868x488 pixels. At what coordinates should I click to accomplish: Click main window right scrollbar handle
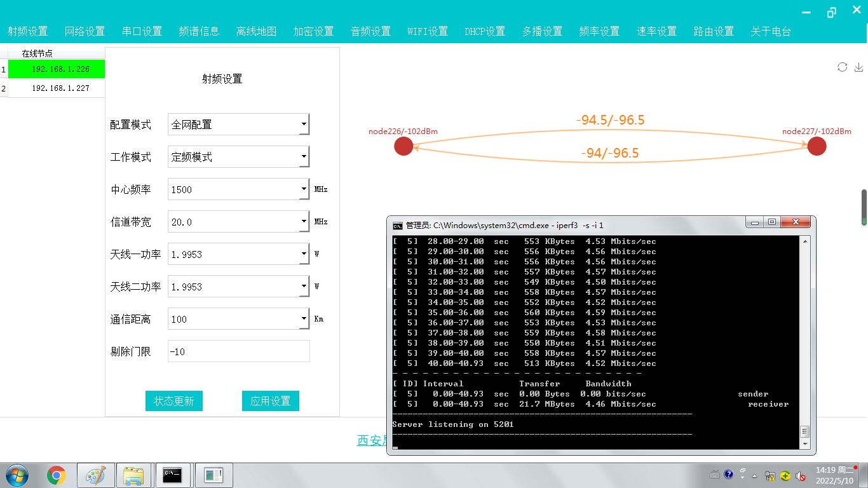click(864, 207)
